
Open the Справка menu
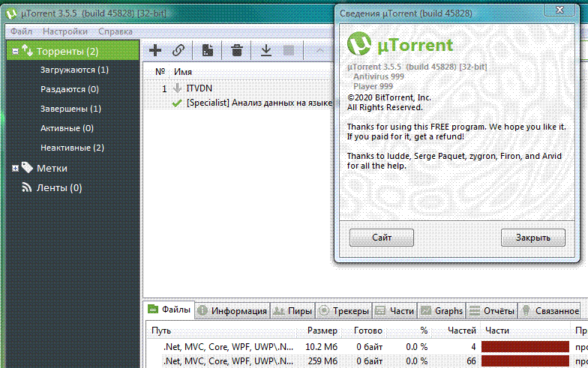(115, 31)
